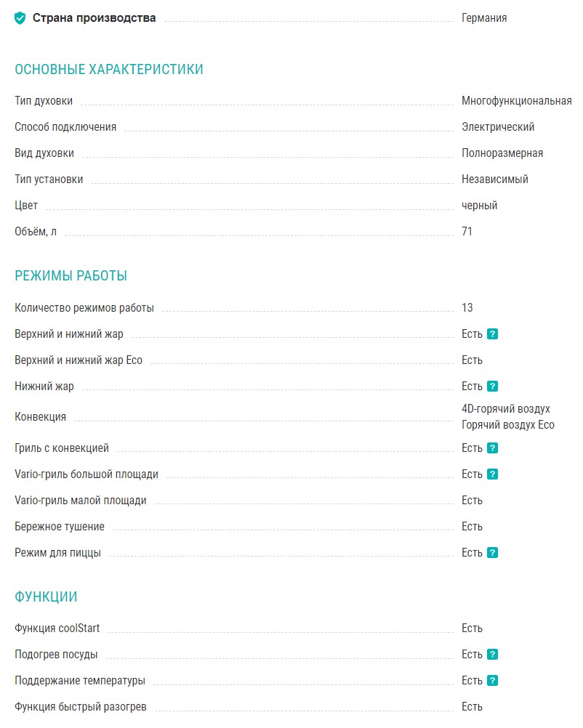Show the hint for Нижний жар

(492, 387)
